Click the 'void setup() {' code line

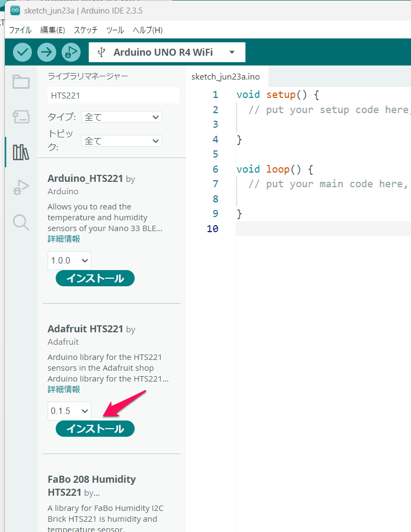[278, 94]
